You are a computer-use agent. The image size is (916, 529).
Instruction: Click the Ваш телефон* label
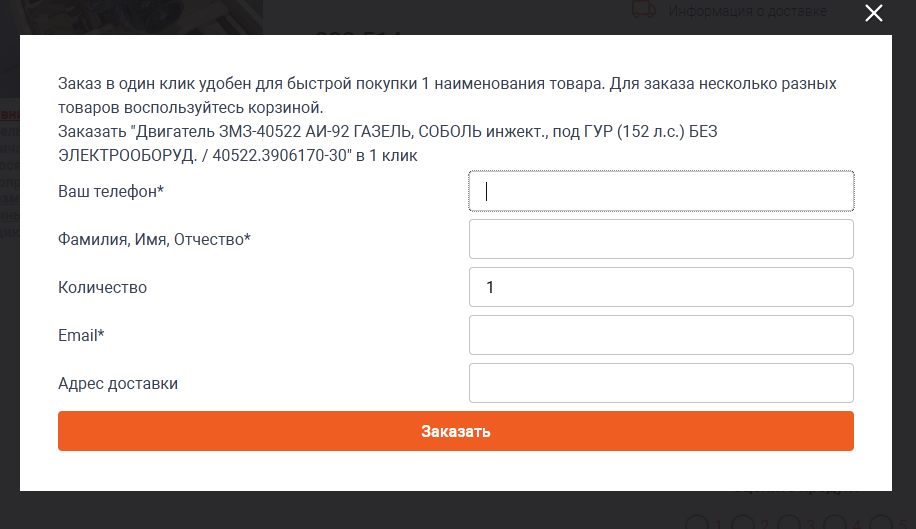click(x=111, y=192)
